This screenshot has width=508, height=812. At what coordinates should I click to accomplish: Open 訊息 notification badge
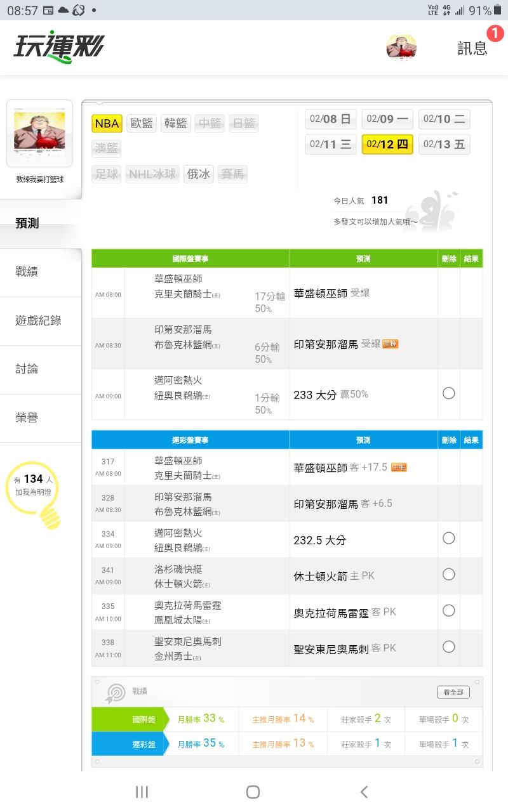pyautogui.click(x=495, y=34)
